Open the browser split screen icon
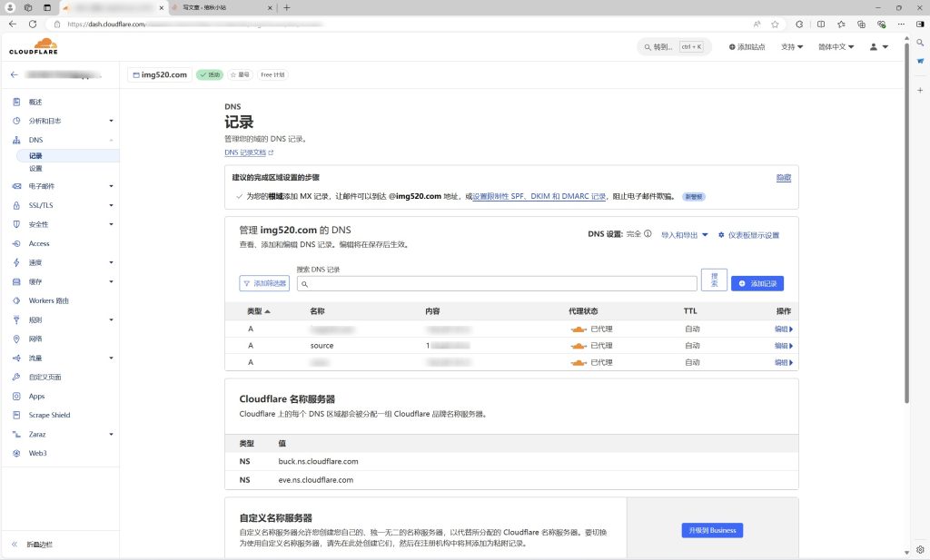Image resolution: width=930 pixels, height=560 pixels. click(x=821, y=25)
